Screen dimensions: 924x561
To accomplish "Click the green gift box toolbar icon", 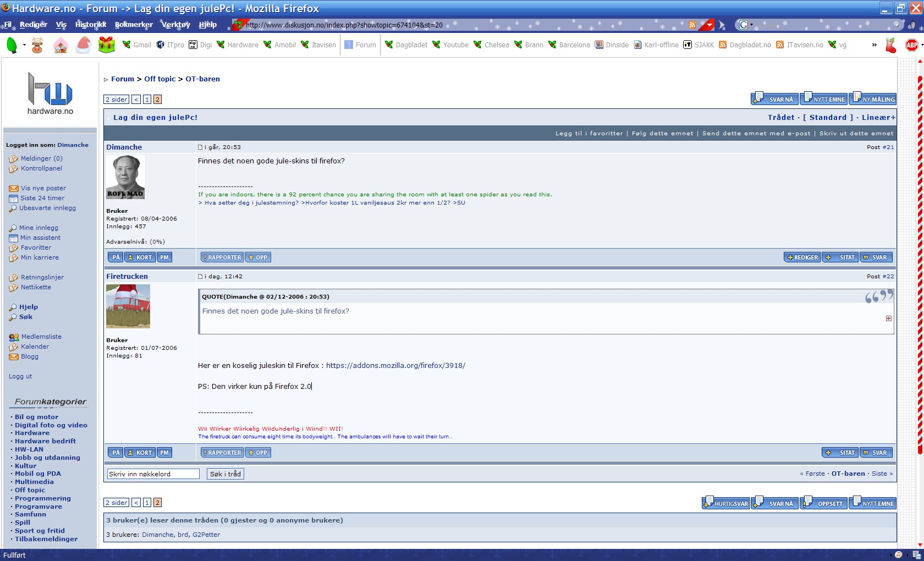I will (107, 45).
